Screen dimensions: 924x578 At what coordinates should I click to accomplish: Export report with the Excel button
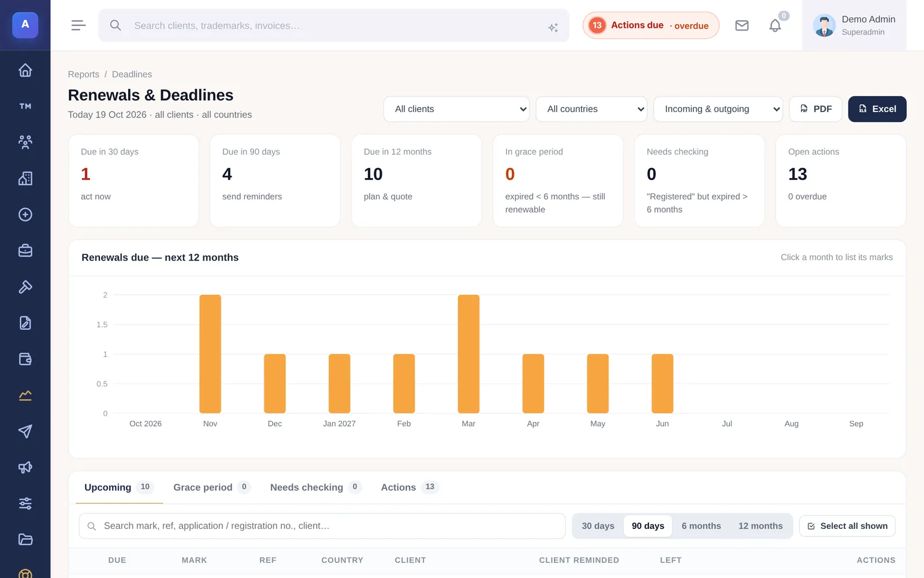[877, 109]
